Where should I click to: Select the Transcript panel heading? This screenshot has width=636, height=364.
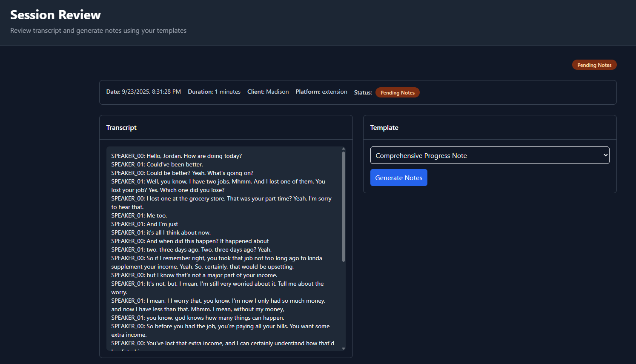pos(121,128)
